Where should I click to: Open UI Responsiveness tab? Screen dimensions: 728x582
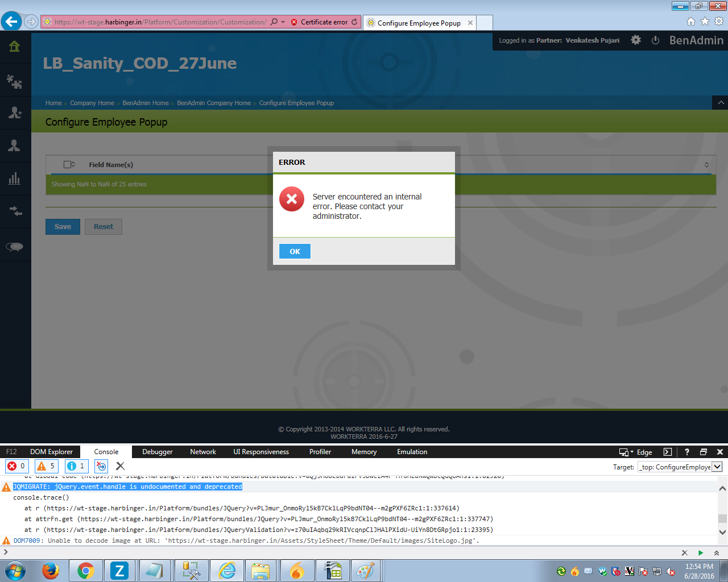(x=261, y=452)
